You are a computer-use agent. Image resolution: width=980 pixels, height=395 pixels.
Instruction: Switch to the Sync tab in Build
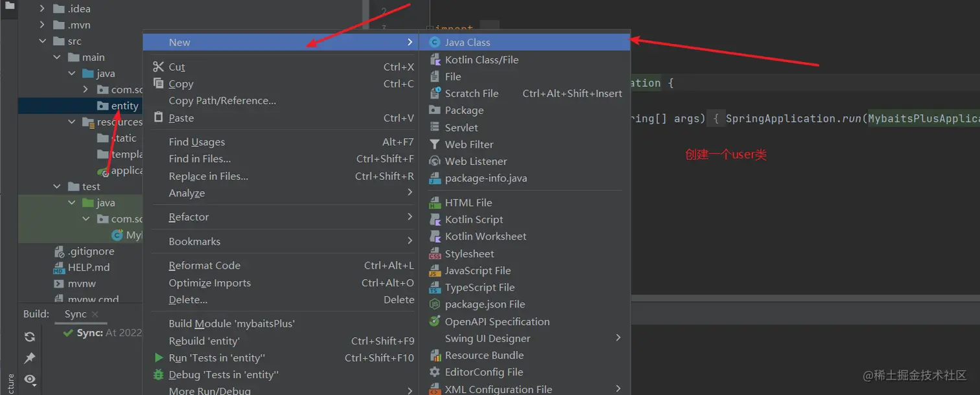75,314
